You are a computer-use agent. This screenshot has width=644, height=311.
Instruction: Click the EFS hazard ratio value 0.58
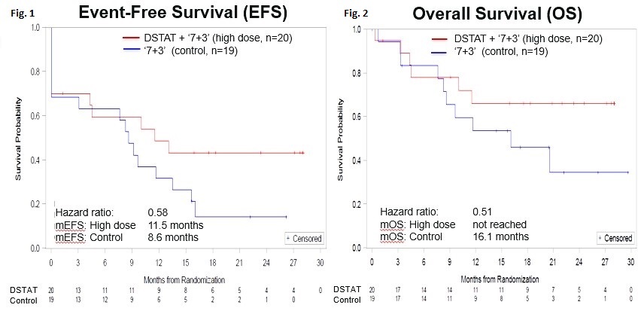click(x=157, y=213)
